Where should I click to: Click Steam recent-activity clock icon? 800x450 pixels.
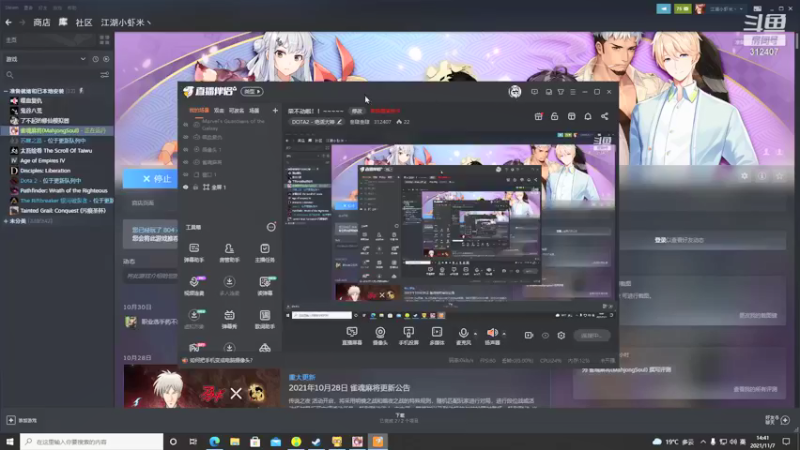[95, 59]
